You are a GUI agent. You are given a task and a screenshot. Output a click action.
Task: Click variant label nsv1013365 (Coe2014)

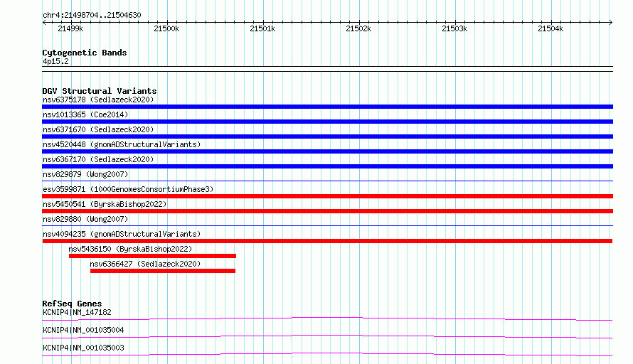coord(85,114)
